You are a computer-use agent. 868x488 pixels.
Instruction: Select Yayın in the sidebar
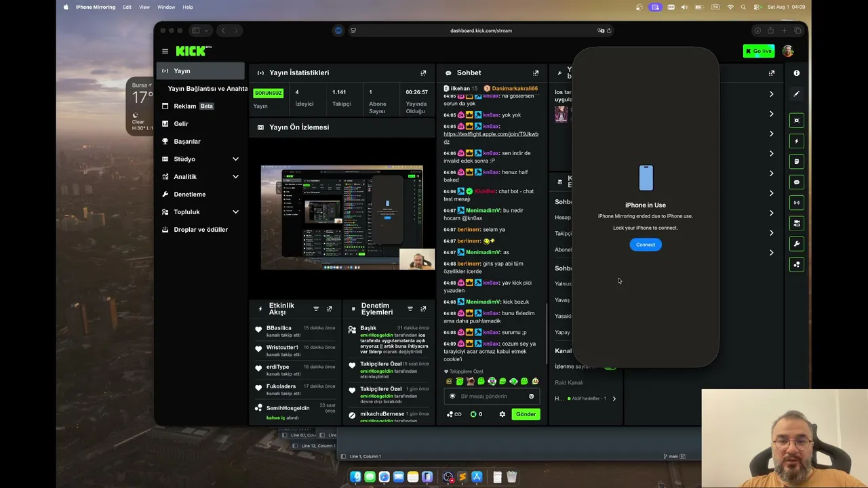[201, 71]
